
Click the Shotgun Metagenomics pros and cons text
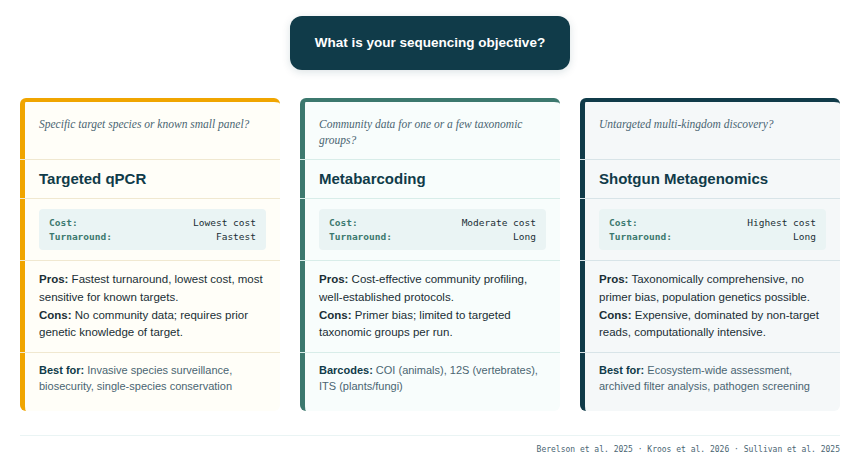[x=710, y=305]
